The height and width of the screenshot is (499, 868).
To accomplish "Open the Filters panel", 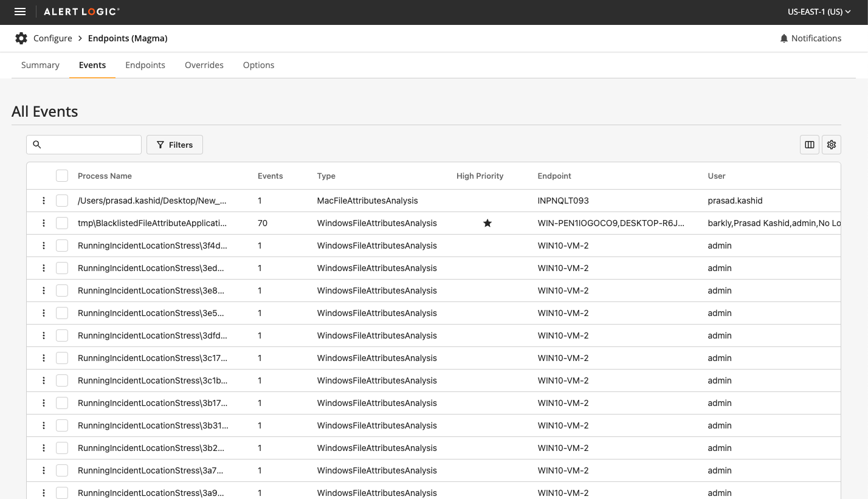I will pyautogui.click(x=174, y=145).
